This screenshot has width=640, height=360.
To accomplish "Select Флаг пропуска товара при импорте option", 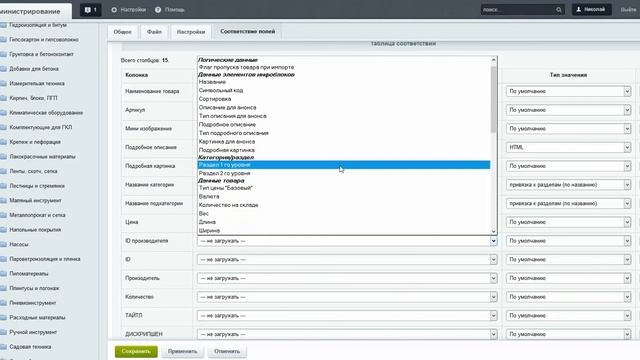I will [344, 67].
